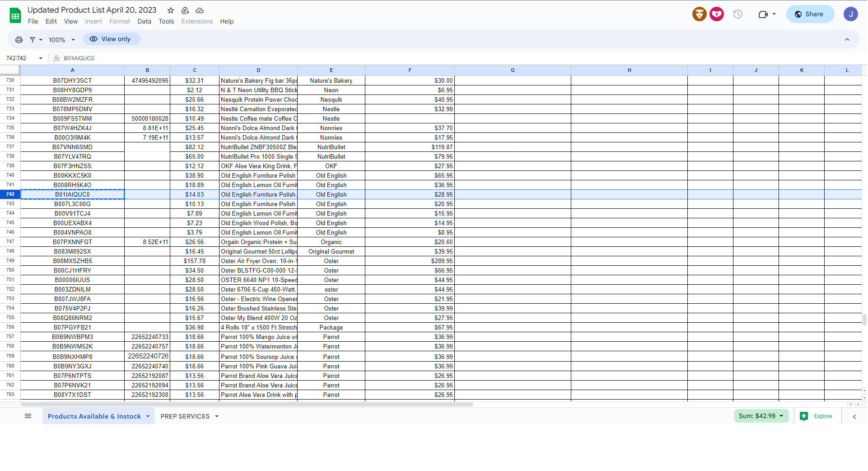This screenshot has height=471, width=868.
Task: Select column A header
Action: click(x=72, y=70)
